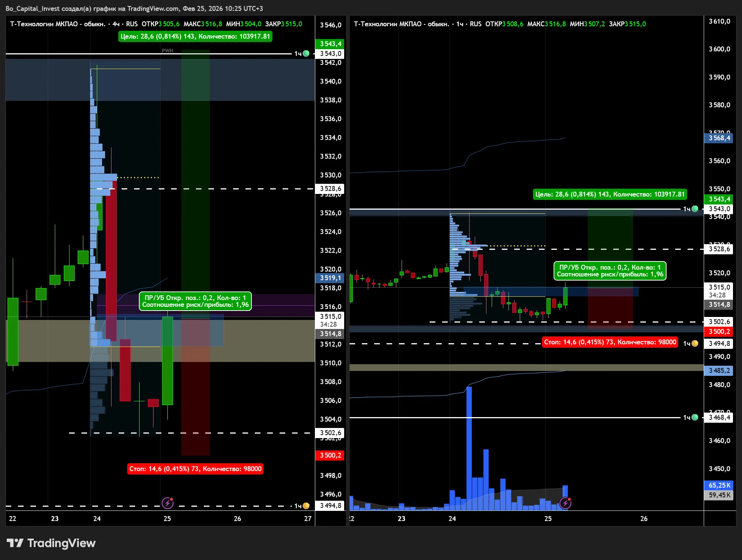Select the green Цель target label on 4ч chart

point(195,36)
